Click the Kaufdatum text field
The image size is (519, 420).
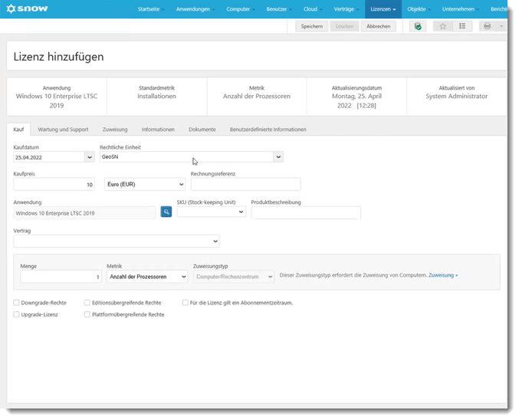click(x=49, y=157)
